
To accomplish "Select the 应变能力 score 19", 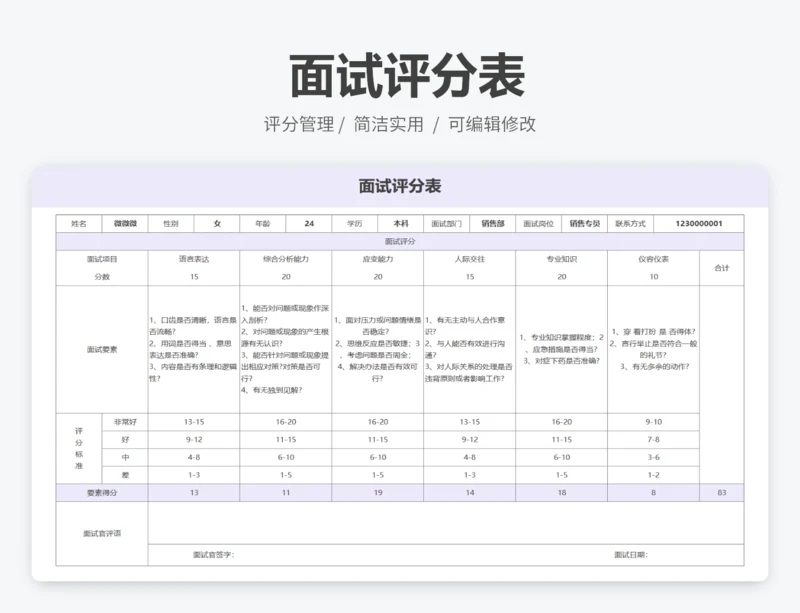I will 378,493.
